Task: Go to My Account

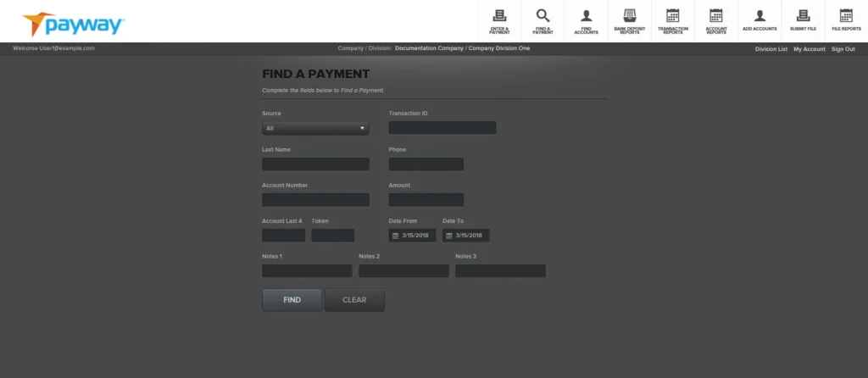Action: click(809, 49)
